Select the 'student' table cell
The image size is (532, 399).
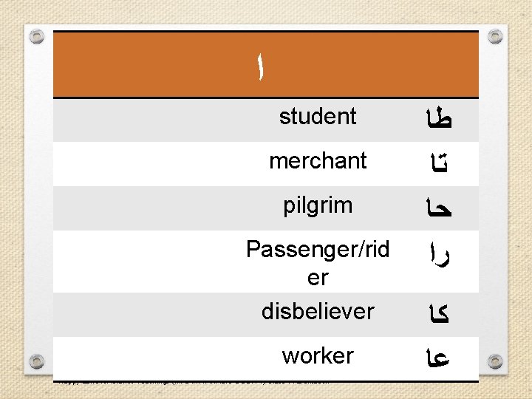pyautogui.click(x=318, y=117)
